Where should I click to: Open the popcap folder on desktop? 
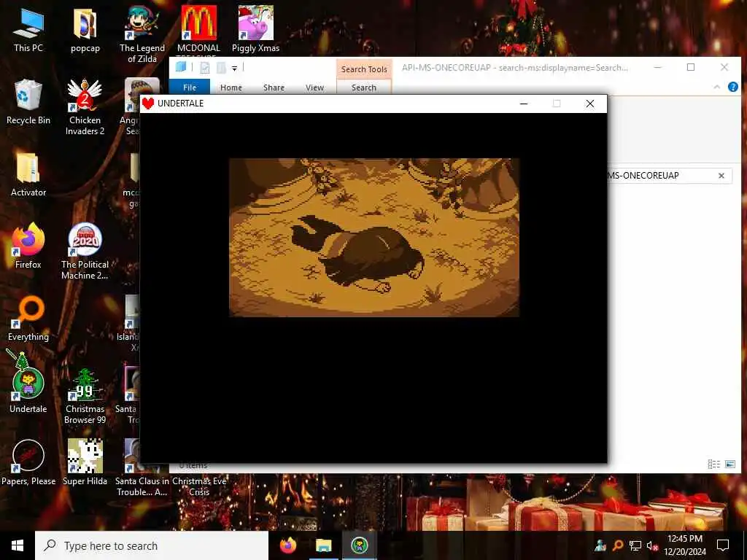(85, 29)
